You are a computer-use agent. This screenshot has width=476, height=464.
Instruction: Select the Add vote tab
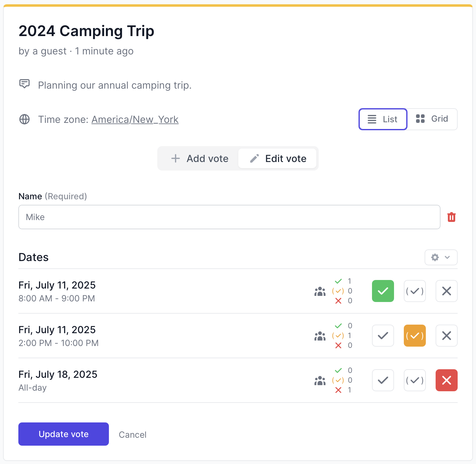click(199, 158)
